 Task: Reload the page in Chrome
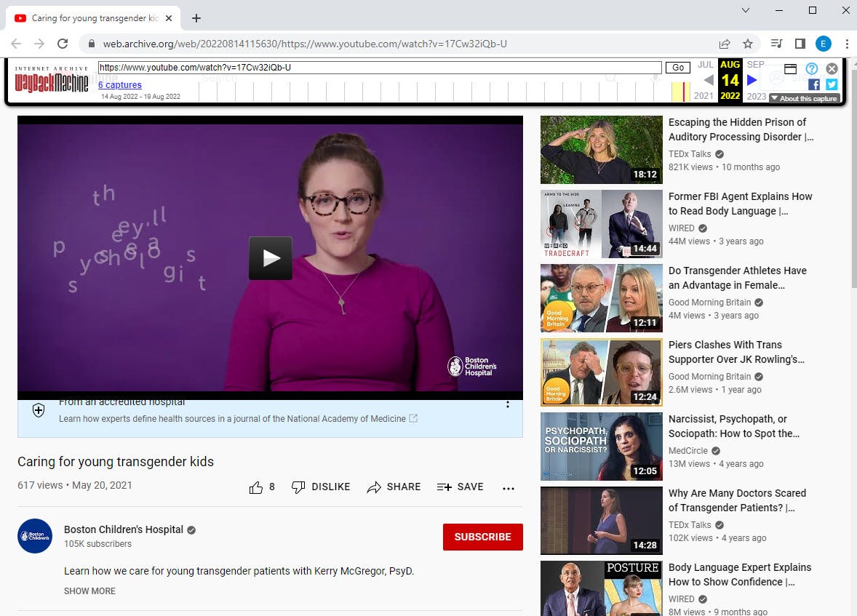coord(63,44)
